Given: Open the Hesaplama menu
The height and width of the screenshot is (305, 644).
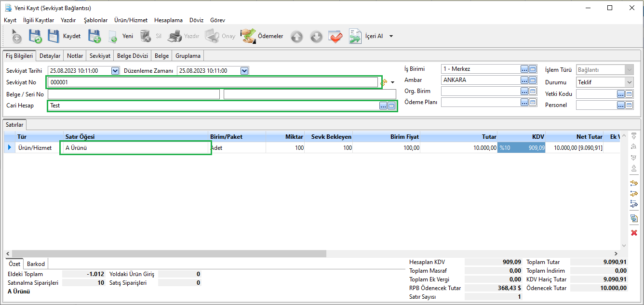Looking at the screenshot, I should click(x=168, y=20).
